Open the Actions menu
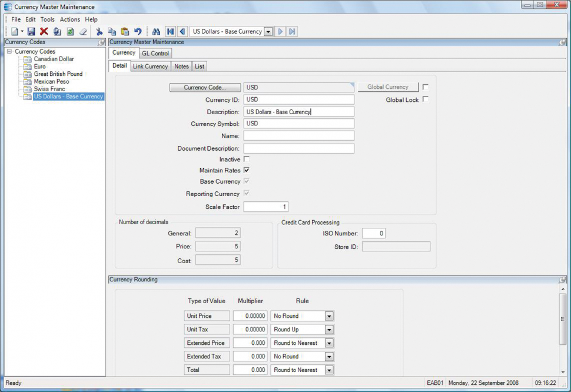This screenshot has height=392, width=571. click(69, 19)
